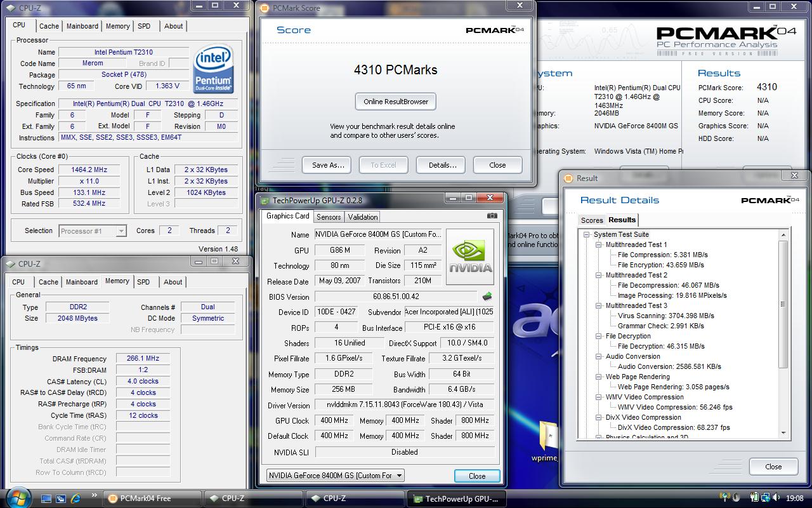Switch to TechPowerUp GPU-Z taskbar button
This screenshot has width=812, height=508.
tap(457, 498)
